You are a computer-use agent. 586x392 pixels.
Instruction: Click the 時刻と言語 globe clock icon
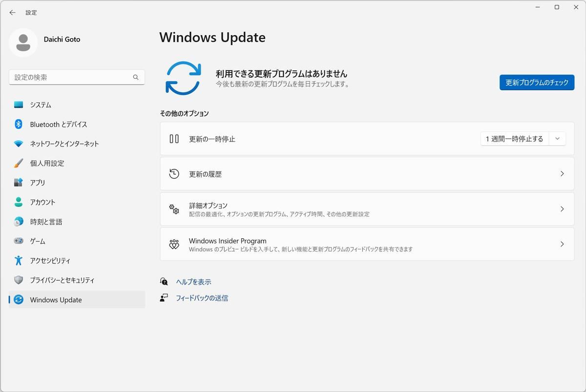[x=19, y=222]
